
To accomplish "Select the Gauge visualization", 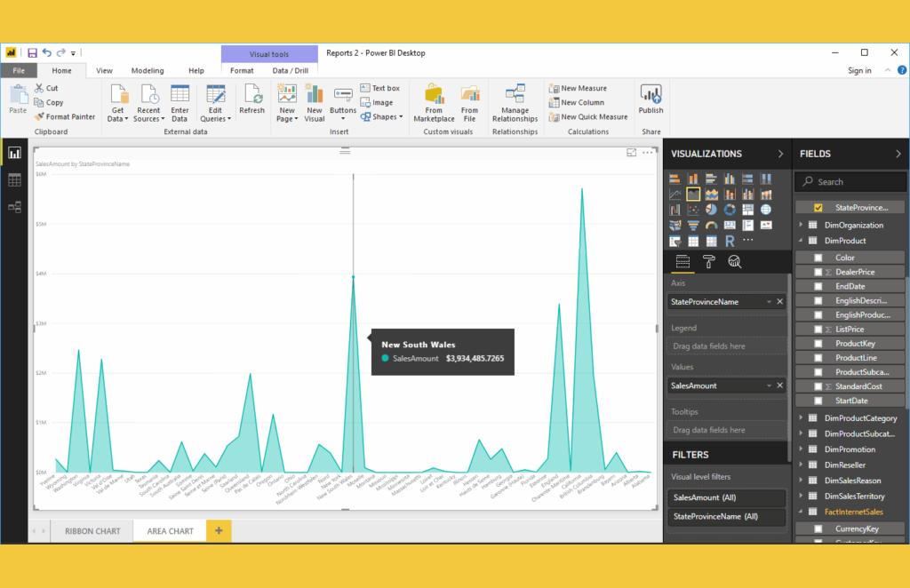I will point(712,226).
